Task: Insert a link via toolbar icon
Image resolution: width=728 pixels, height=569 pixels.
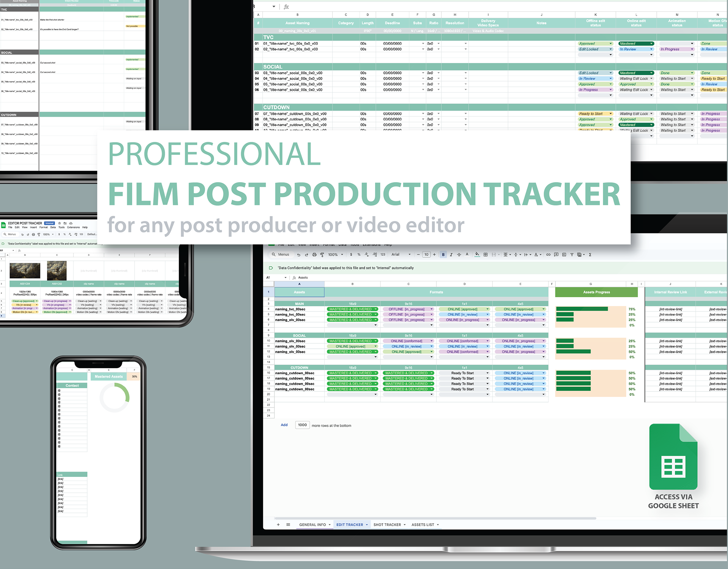Action: (x=548, y=255)
